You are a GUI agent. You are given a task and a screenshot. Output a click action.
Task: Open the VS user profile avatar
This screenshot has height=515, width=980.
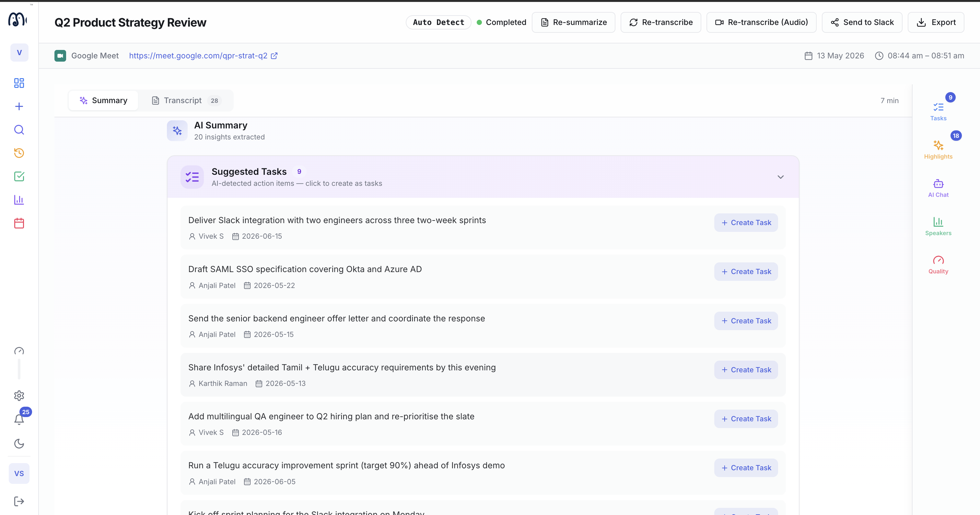point(19,473)
